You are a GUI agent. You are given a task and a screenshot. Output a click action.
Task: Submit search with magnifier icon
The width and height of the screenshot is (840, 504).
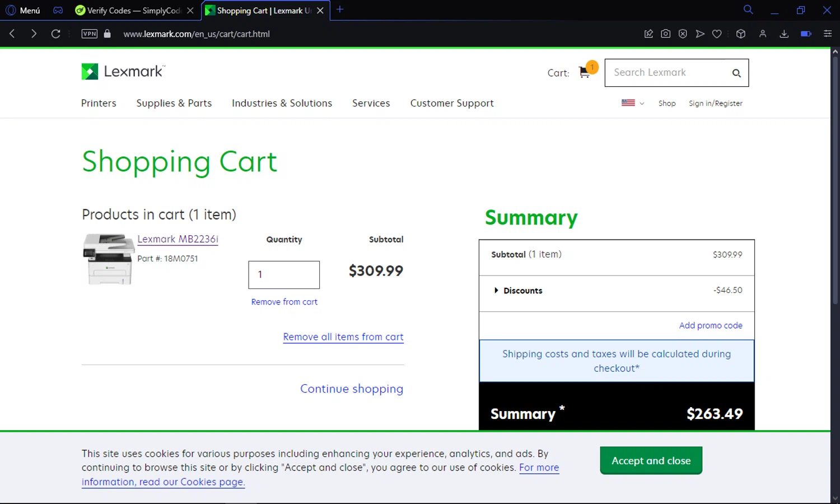coord(736,73)
